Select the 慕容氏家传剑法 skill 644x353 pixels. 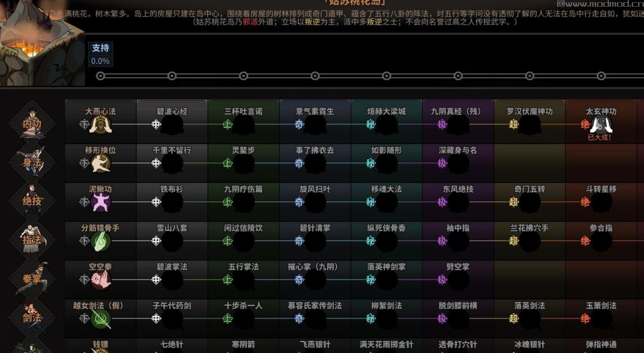[315, 319]
